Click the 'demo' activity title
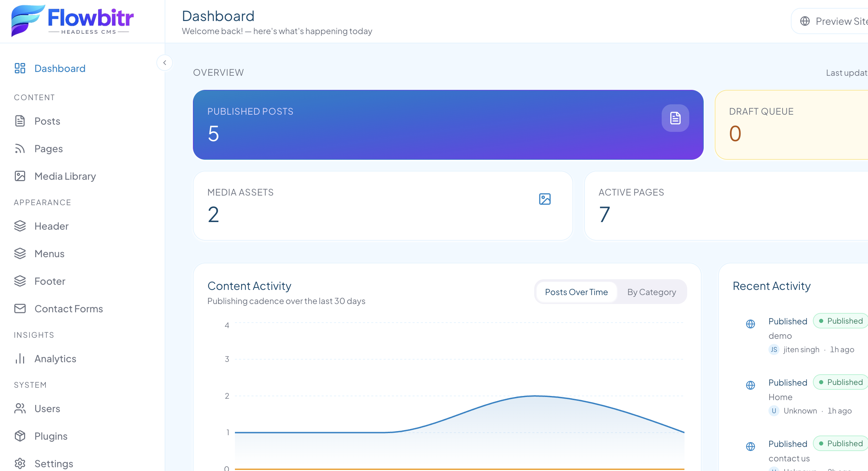868x471 pixels. pos(780,336)
